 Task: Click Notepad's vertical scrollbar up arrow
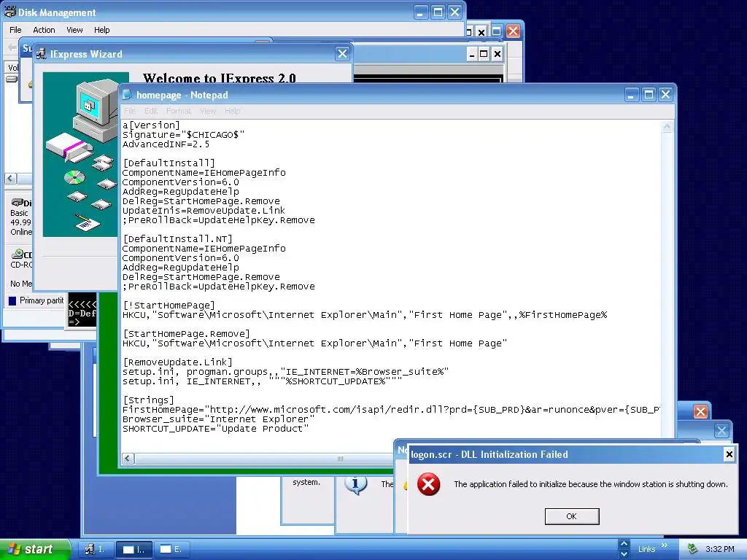pos(667,127)
